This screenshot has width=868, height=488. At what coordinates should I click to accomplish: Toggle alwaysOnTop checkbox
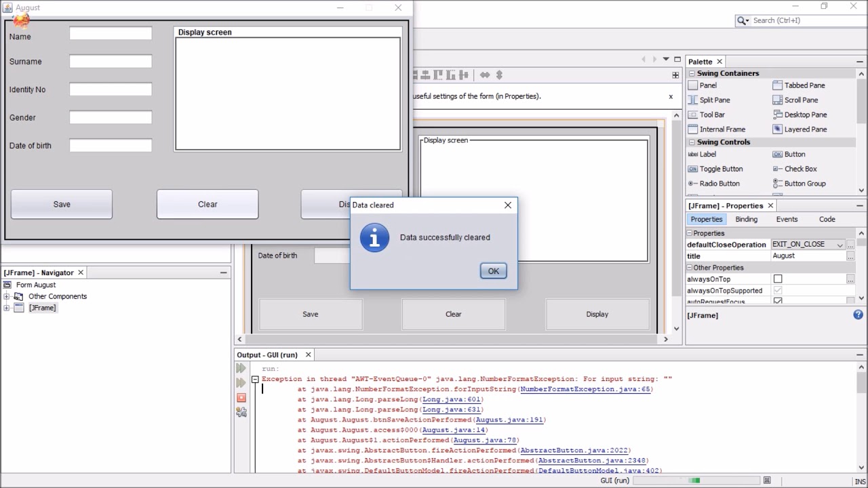(x=778, y=279)
